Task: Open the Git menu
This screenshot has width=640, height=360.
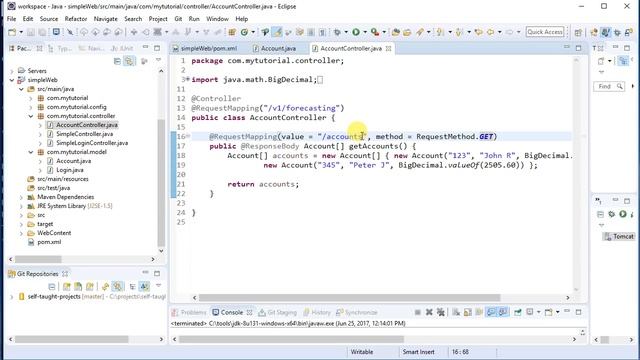Action: (x=178, y=19)
